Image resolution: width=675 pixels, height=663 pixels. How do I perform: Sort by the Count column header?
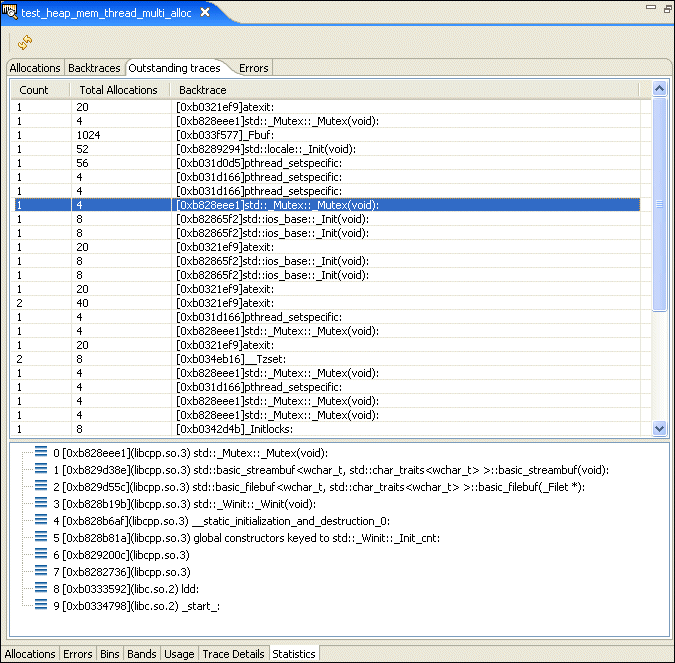point(34,90)
